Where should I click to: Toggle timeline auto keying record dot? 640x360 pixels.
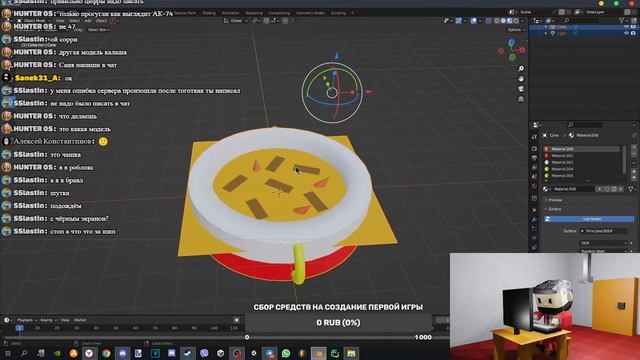(x=237, y=320)
